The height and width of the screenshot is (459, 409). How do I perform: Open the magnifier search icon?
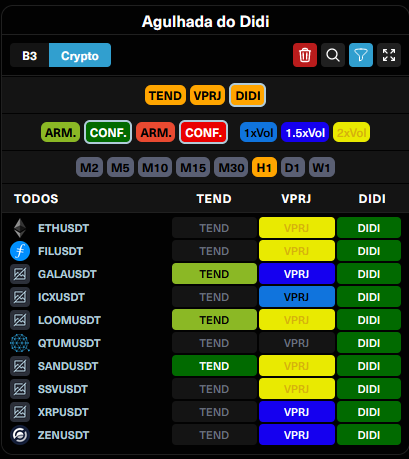pyautogui.click(x=333, y=55)
